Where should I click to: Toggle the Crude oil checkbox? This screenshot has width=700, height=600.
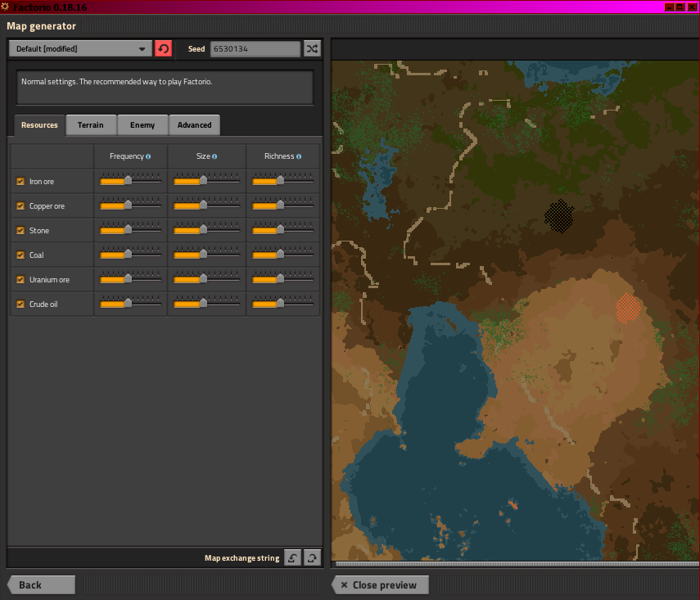coord(20,305)
